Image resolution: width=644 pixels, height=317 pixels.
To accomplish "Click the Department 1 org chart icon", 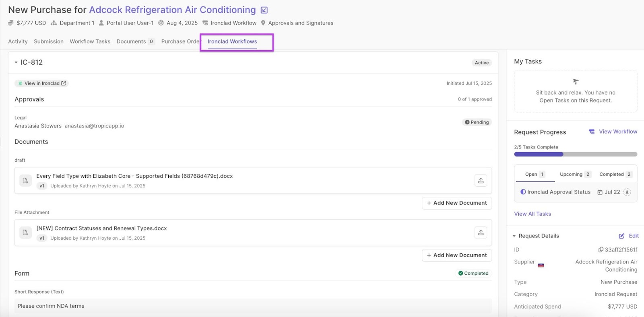I will (54, 23).
